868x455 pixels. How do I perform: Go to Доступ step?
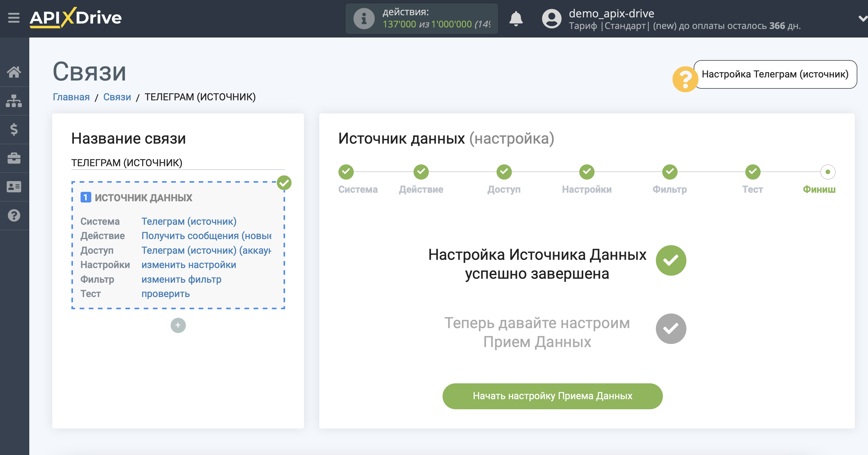504,172
